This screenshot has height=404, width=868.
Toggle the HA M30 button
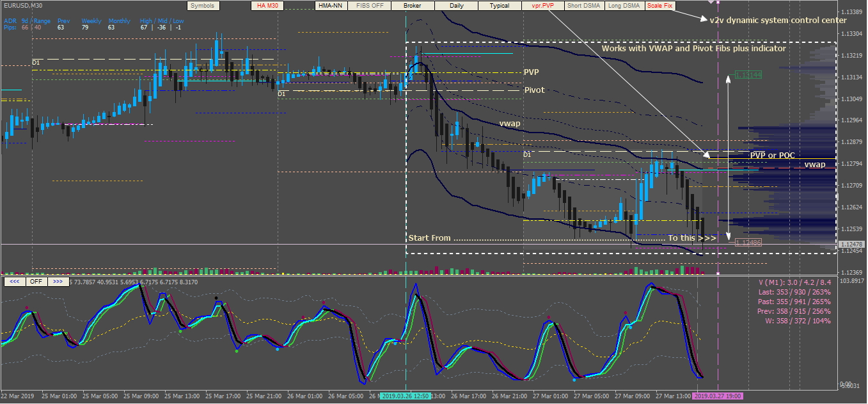pos(267,6)
